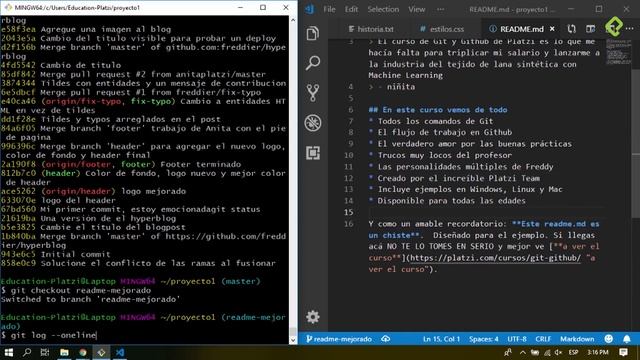Open File Explorer from the taskbar
Image resolution: width=640 pixels, height=360 pixels.
pos(64,352)
